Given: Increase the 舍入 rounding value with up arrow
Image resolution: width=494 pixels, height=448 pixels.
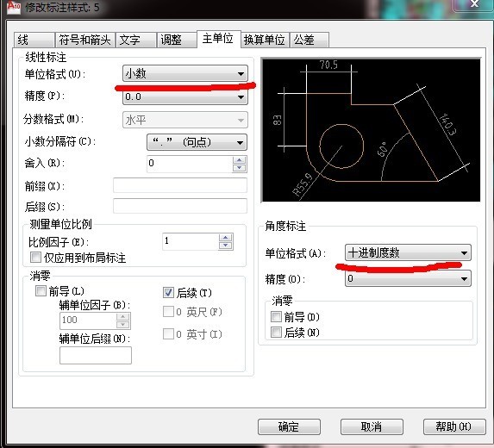Looking at the screenshot, I should 239,160.
